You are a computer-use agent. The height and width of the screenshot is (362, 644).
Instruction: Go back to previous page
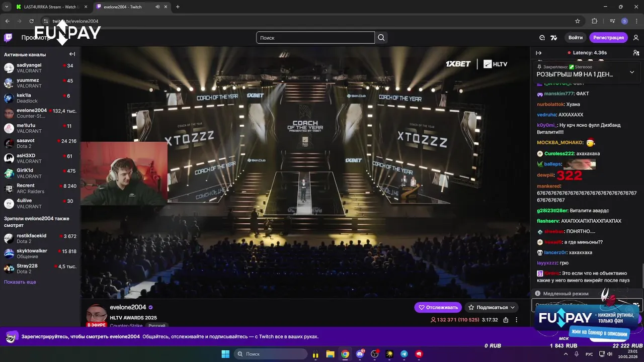7,21
